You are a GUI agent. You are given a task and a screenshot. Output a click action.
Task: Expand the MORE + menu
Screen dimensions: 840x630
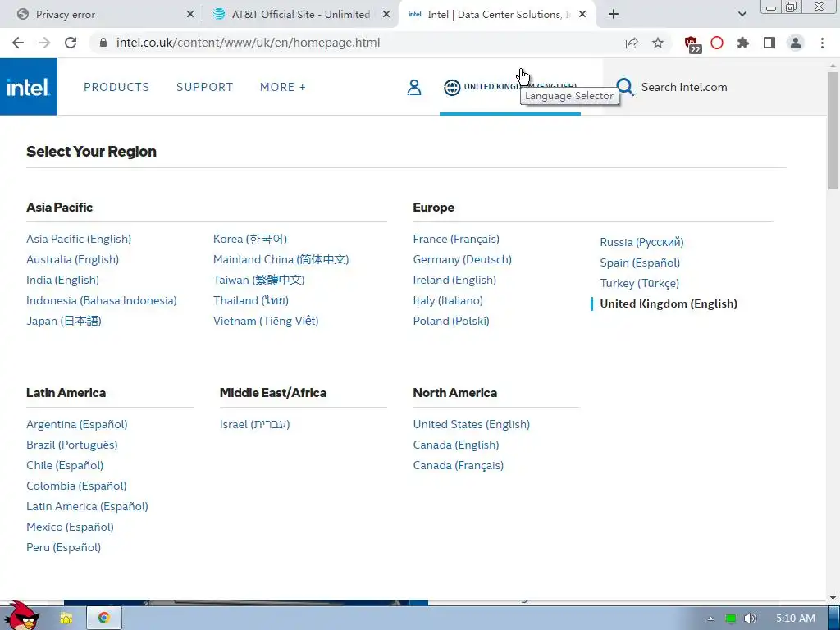[x=282, y=87]
